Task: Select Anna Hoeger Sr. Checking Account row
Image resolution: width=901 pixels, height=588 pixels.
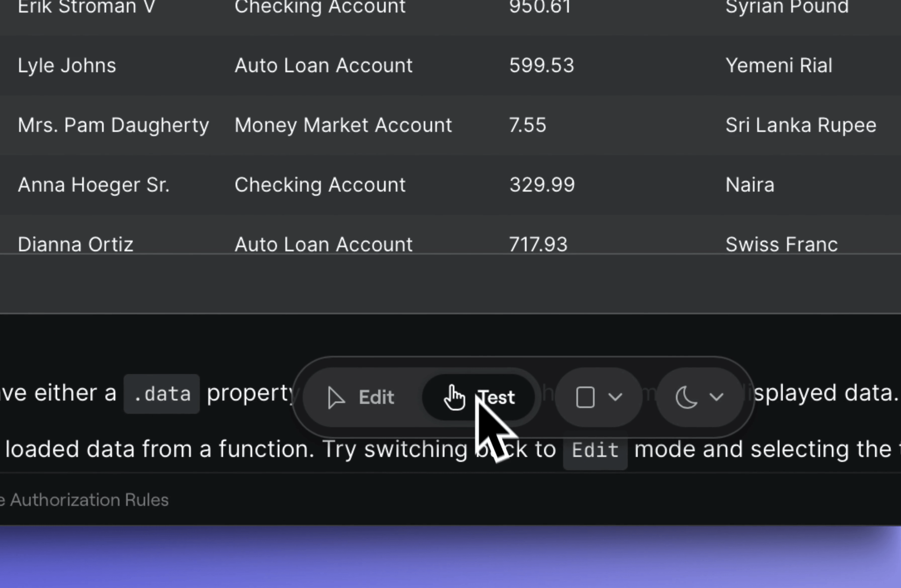Action: pos(450,184)
